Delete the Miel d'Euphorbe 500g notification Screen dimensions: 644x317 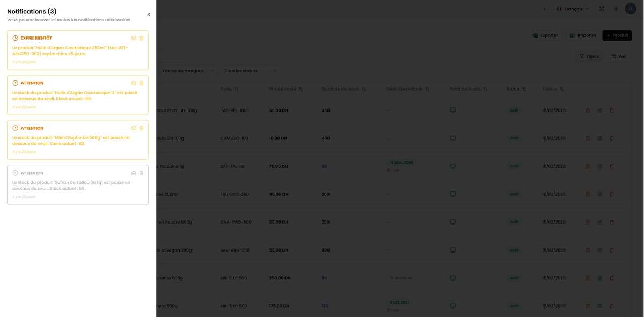click(141, 128)
